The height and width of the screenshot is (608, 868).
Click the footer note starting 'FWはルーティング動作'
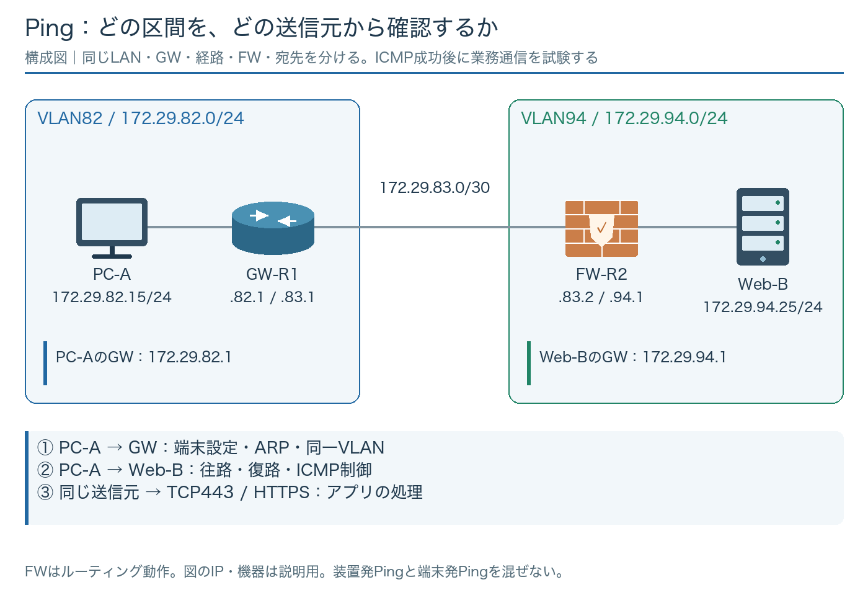click(x=295, y=571)
